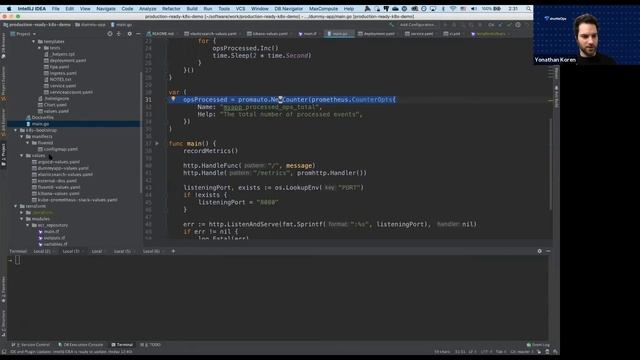Open the Add Configuration dropdown

click(417, 25)
